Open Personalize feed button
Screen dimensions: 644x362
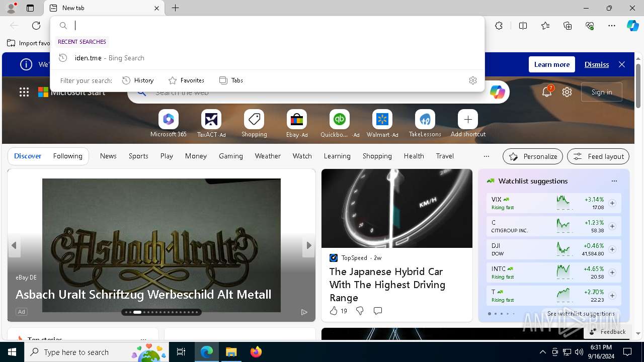pos(533,156)
